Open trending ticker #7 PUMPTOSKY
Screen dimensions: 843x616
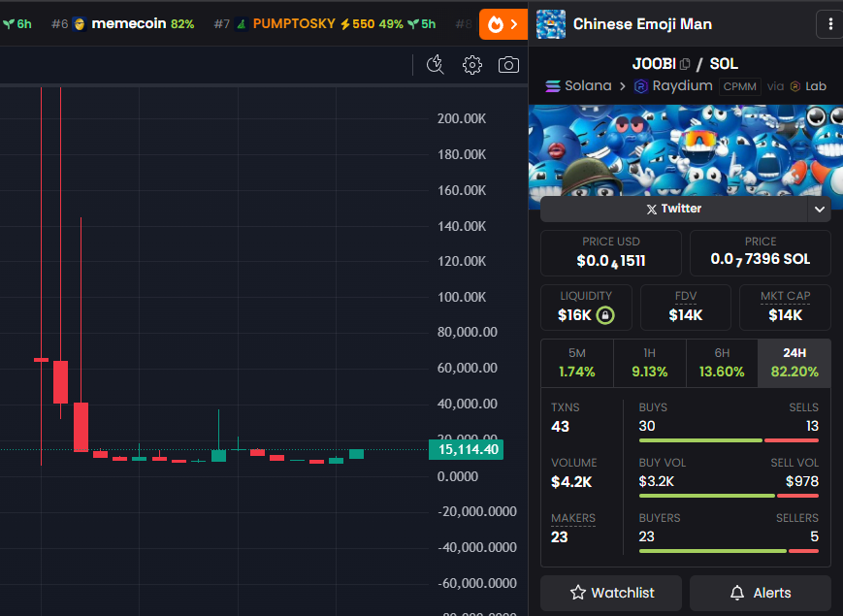pos(325,24)
